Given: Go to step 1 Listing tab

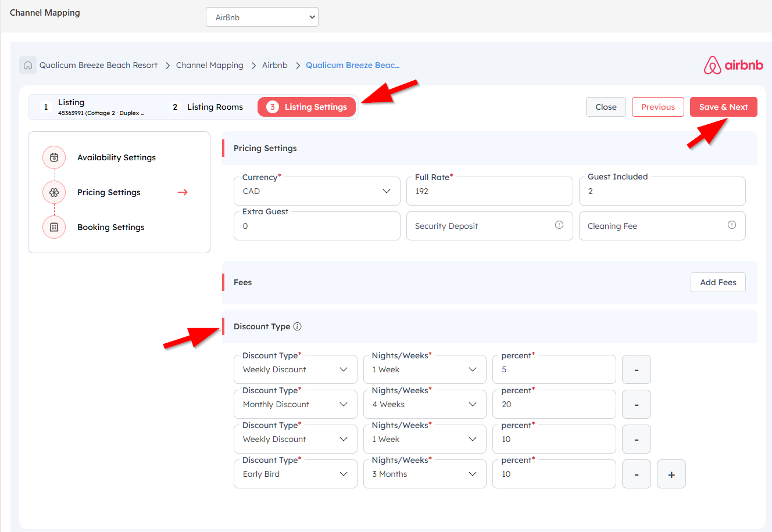Looking at the screenshot, I should click(x=93, y=107).
